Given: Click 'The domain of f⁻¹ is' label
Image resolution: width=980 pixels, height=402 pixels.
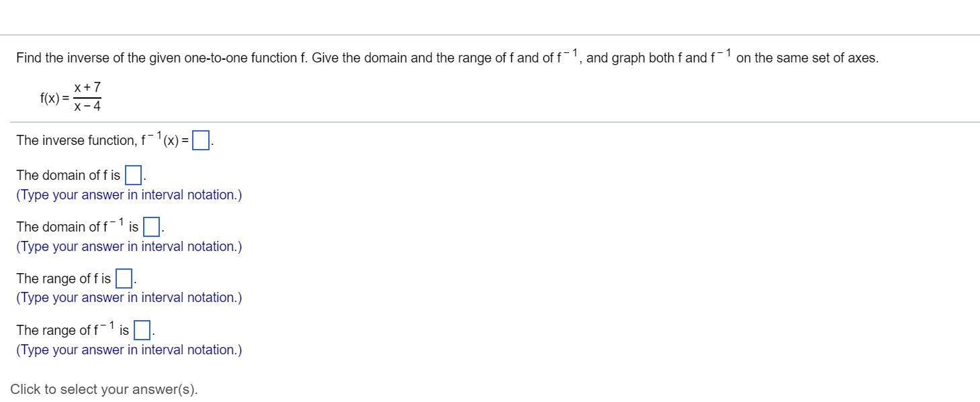Looking at the screenshot, I should click(75, 226).
